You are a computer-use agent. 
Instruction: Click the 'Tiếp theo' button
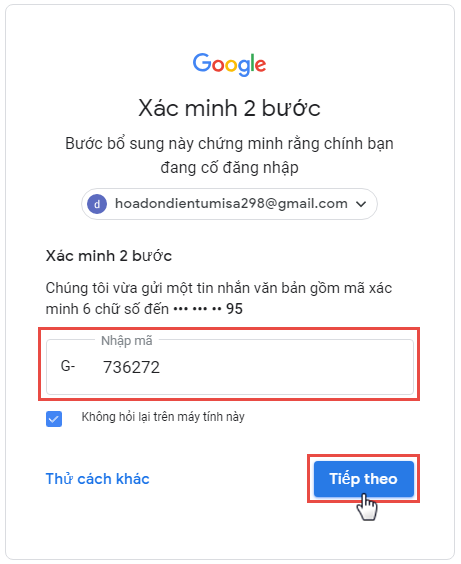pyautogui.click(x=364, y=478)
